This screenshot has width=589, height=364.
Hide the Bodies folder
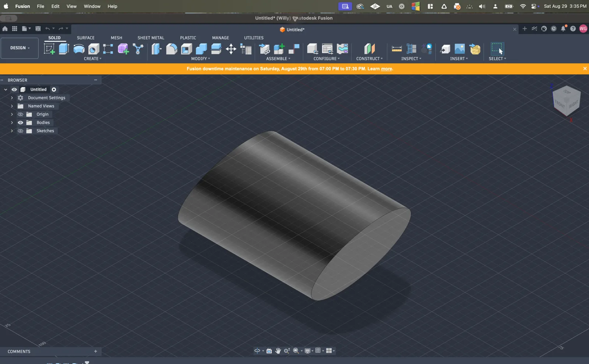click(21, 122)
